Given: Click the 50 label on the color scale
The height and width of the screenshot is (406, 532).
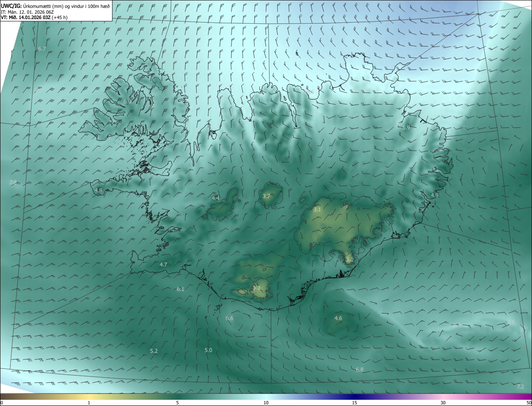Looking at the screenshot, I should (529, 403).
